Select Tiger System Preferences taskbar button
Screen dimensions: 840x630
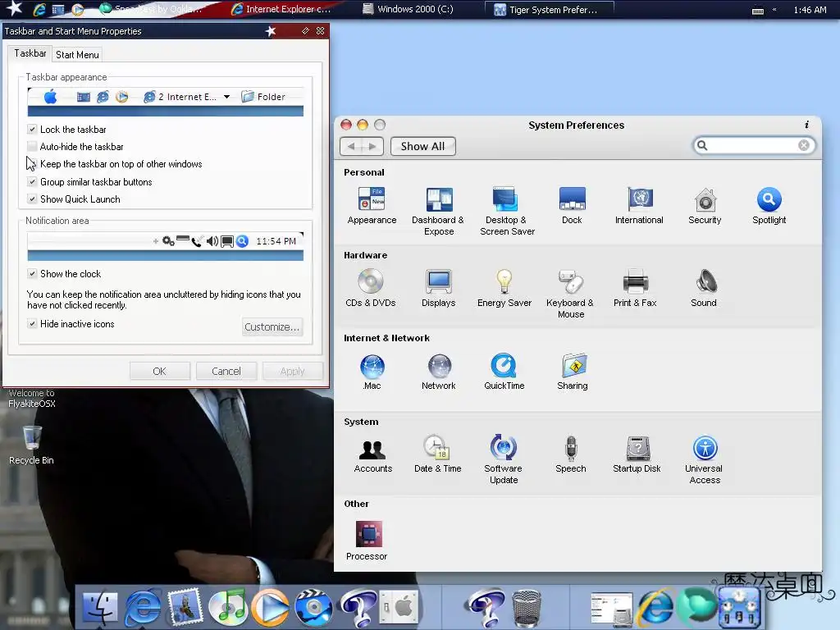coord(549,9)
